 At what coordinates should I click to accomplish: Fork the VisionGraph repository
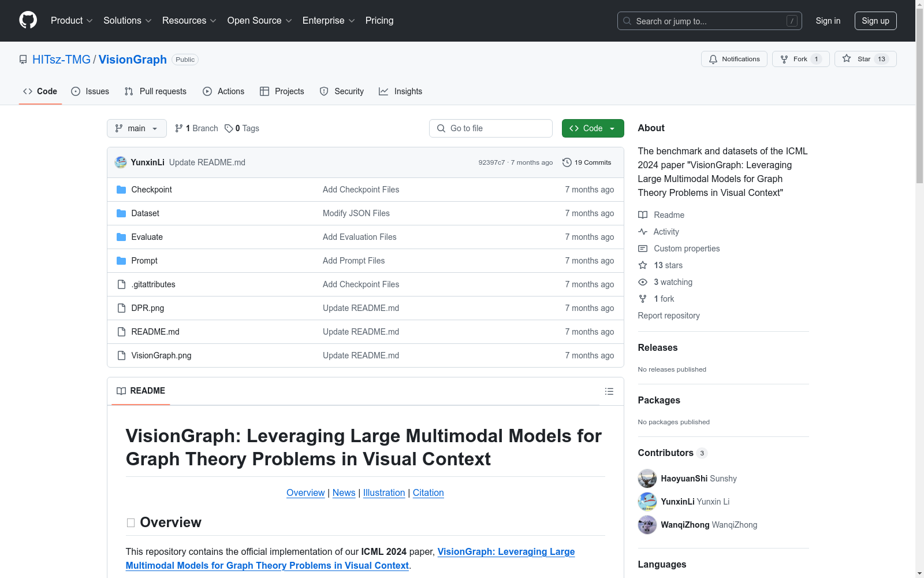[800, 59]
